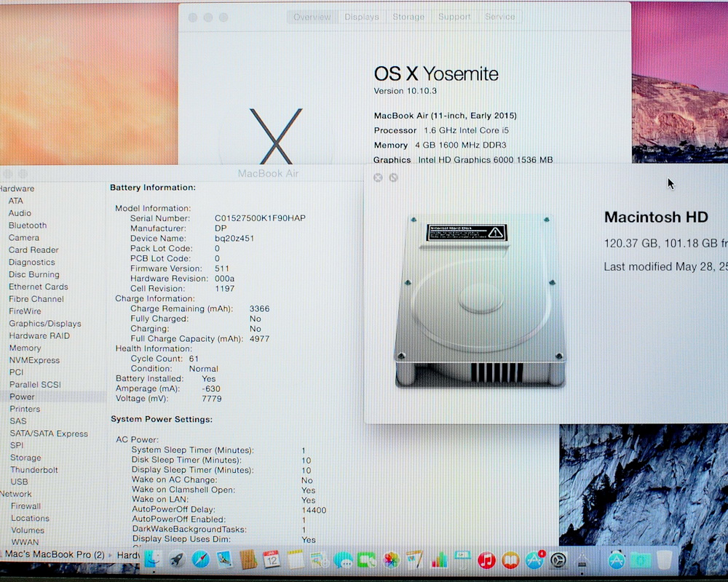The height and width of the screenshot is (582, 728).
Task: Switch to Displays tab in About This Mac
Action: [x=362, y=17]
